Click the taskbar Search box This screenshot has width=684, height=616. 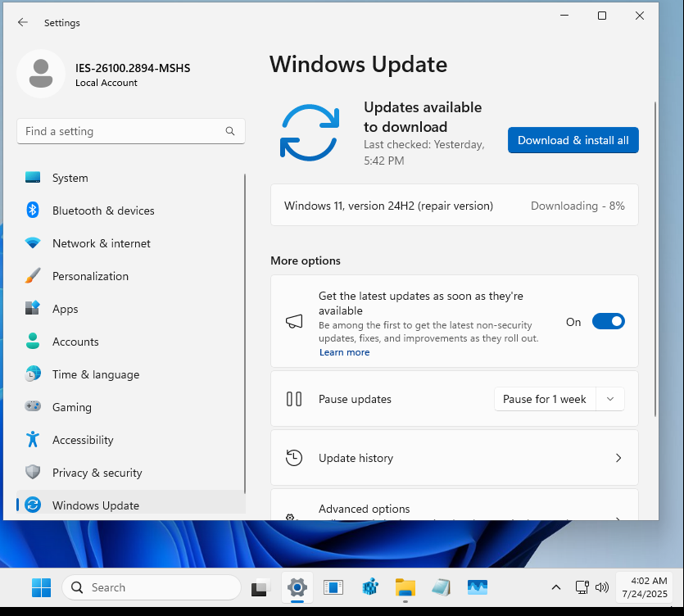(x=152, y=587)
